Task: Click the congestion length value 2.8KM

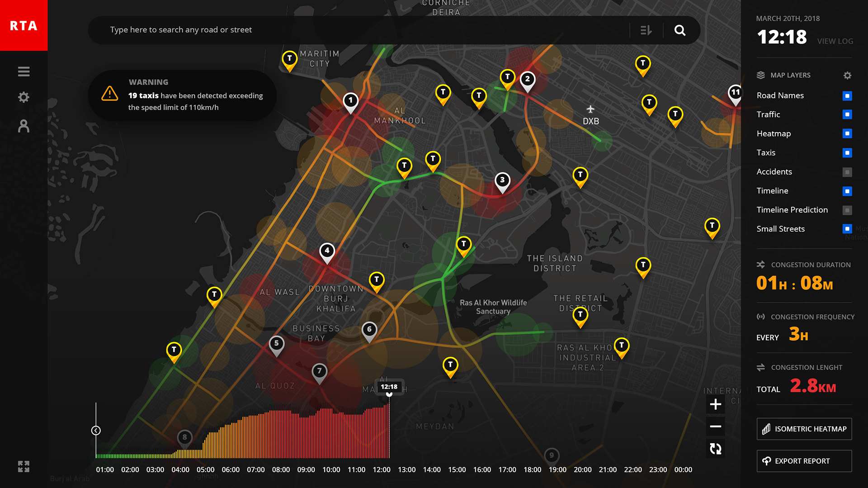Action: pos(813,386)
